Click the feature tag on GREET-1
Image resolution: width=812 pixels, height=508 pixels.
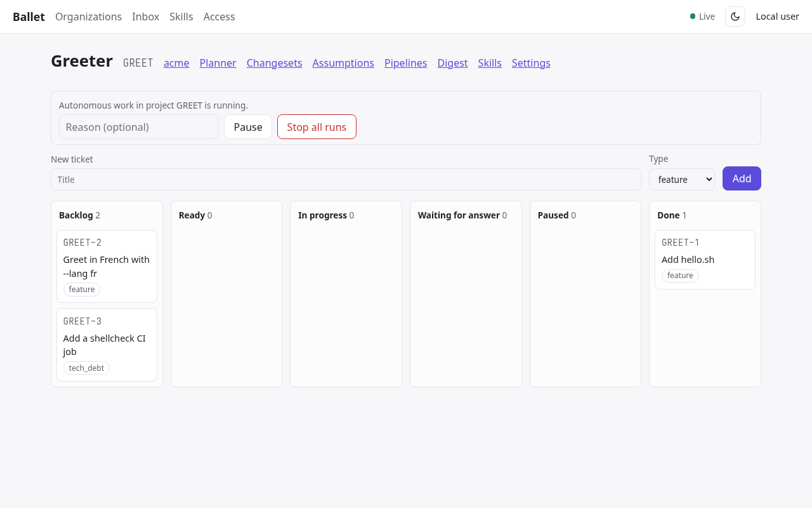point(680,276)
